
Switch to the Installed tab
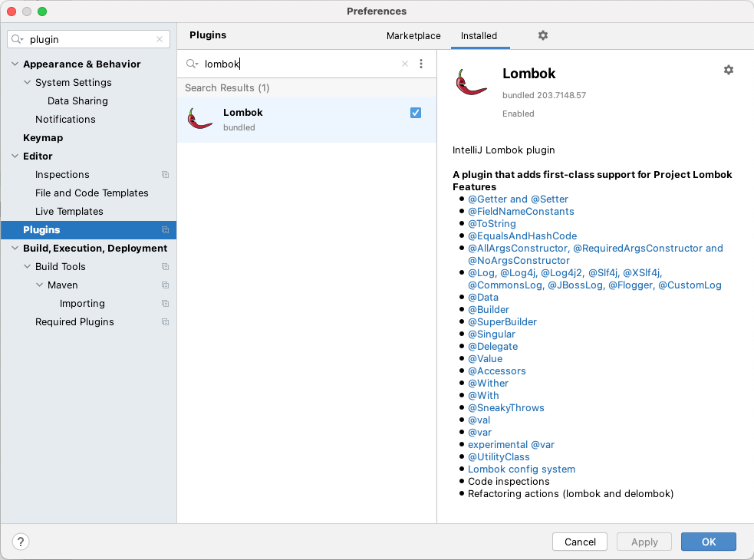pos(479,35)
